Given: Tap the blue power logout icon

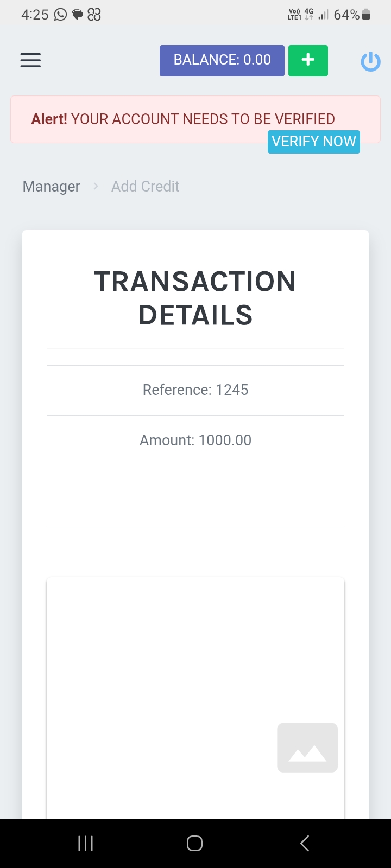Looking at the screenshot, I should 370,61.
